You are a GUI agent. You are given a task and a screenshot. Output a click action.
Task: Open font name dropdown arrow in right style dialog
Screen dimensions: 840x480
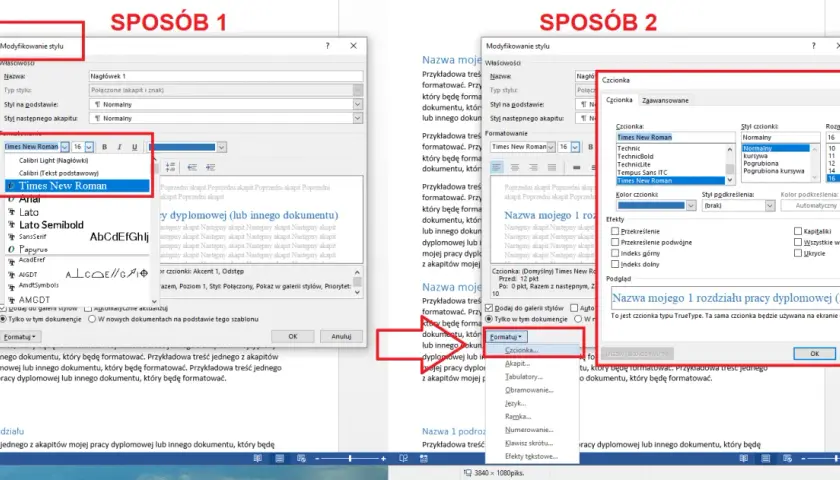[x=551, y=147]
